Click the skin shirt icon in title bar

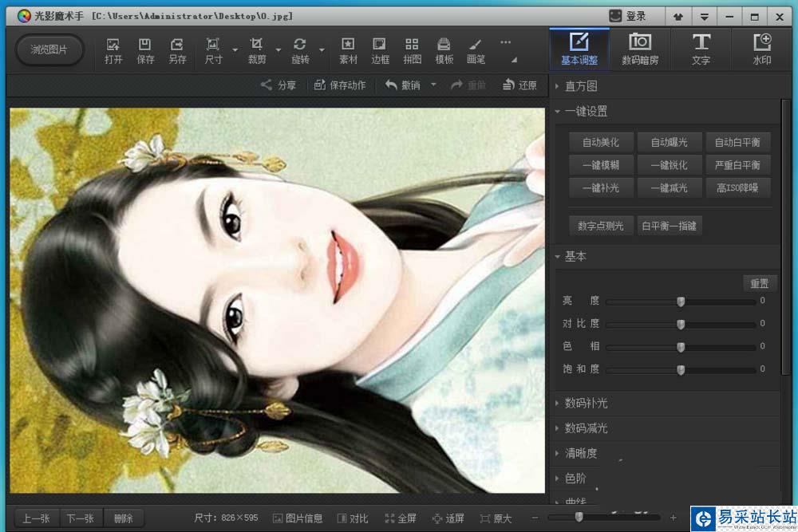pos(678,17)
